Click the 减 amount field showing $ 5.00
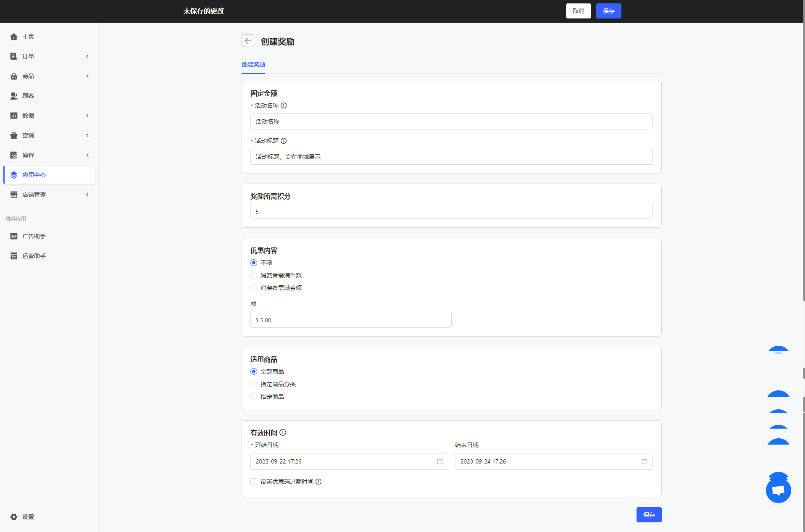This screenshot has width=805, height=532. [351, 320]
